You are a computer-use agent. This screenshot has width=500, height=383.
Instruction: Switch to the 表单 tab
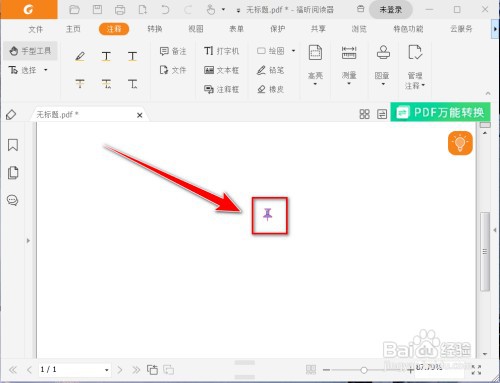tap(236, 29)
